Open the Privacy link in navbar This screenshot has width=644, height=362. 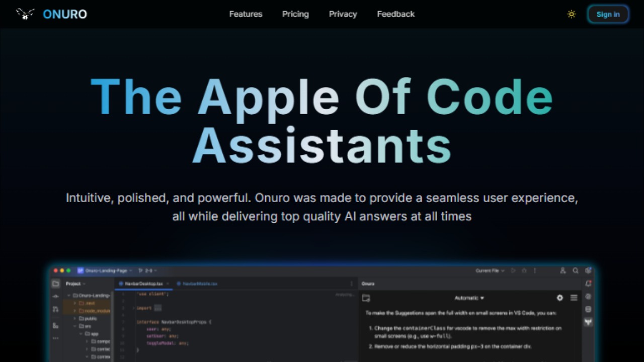(343, 14)
